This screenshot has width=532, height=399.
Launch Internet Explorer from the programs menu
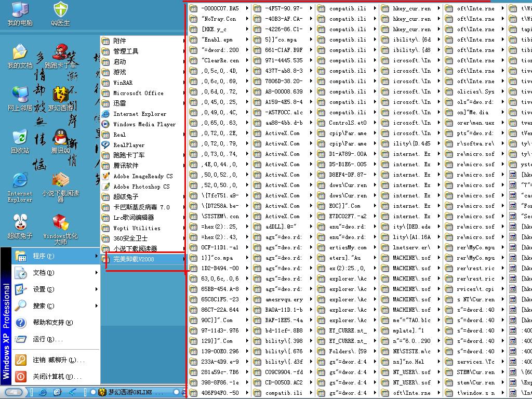tap(143, 114)
